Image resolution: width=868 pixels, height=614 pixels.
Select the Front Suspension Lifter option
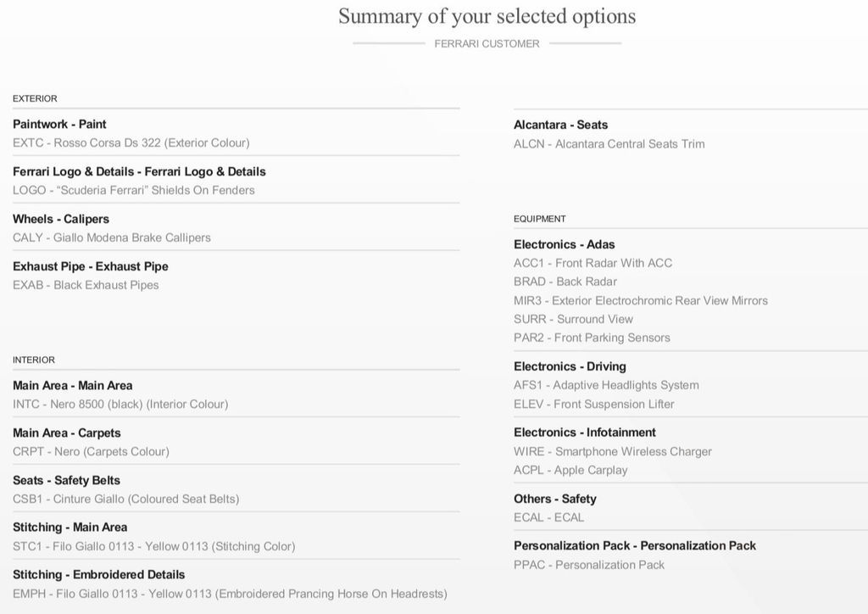coord(594,405)
